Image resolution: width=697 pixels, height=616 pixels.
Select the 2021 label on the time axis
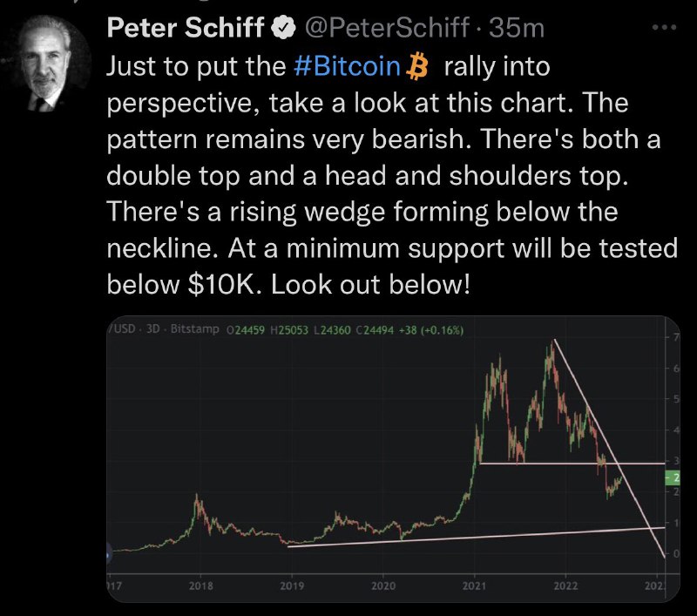pos(474,586)
